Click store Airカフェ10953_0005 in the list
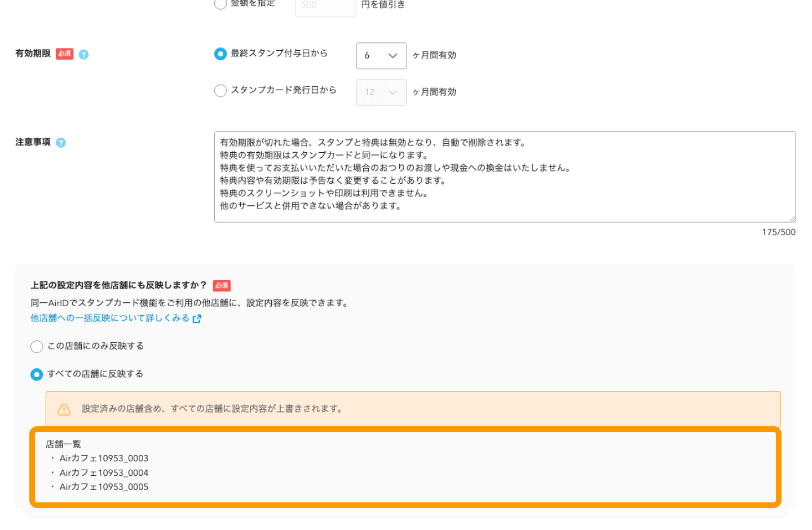This screenshot has height=530, width=812. tap(104, 487)
